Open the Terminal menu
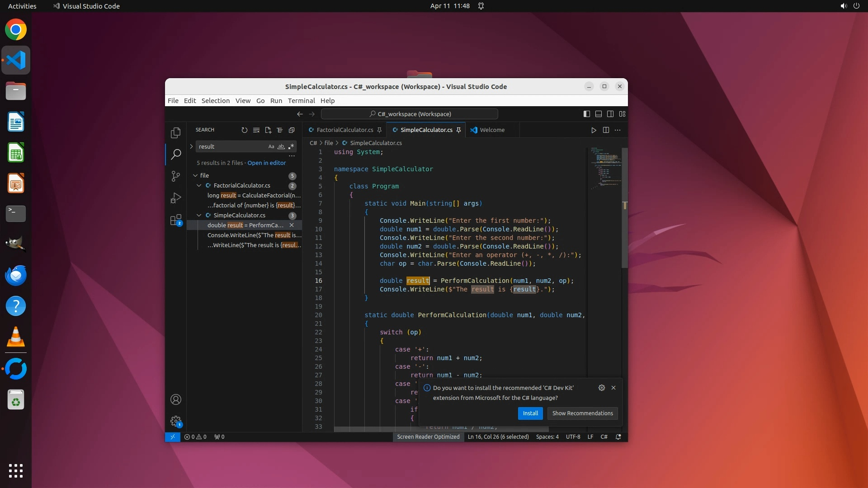This screenshot has height=488, width=868. click(301, 101)
